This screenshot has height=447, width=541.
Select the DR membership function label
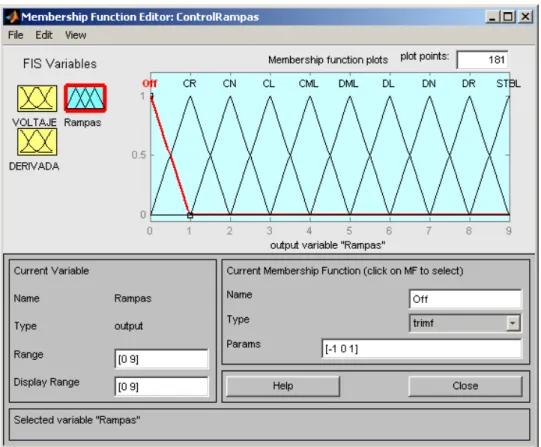coord(469,83)
